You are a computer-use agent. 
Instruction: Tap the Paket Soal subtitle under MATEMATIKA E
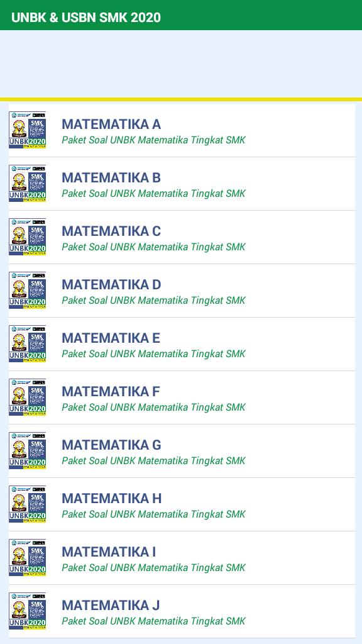153,353
